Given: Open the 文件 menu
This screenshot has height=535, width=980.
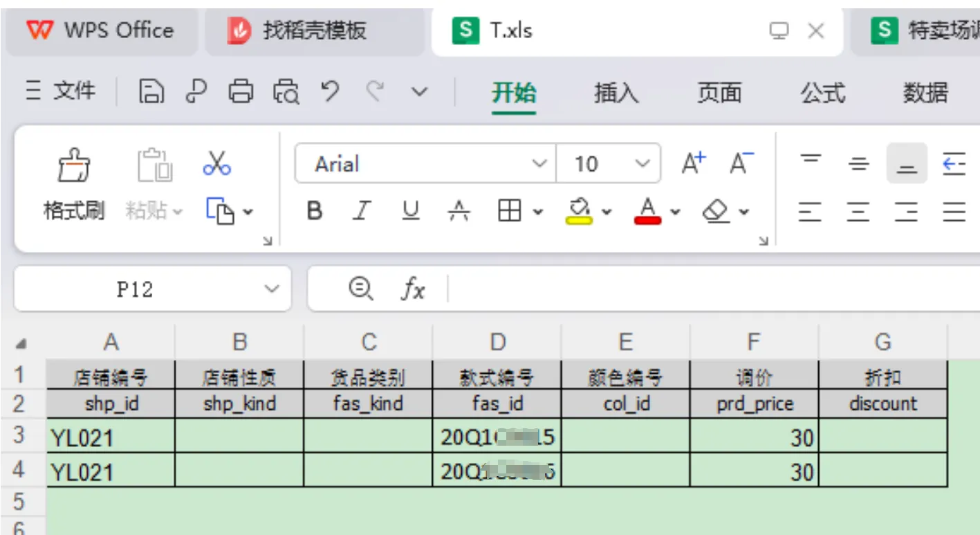Looking at the screenshot, I should pyautogui.click(x=61, y=91).
